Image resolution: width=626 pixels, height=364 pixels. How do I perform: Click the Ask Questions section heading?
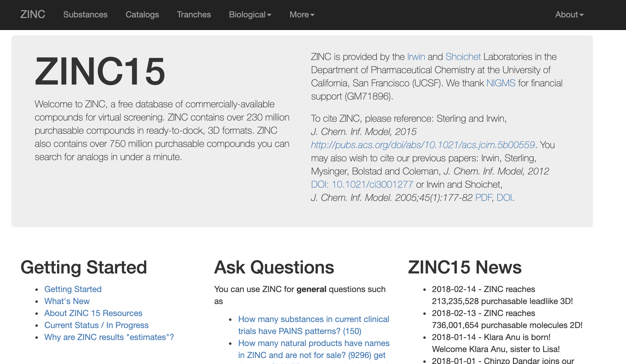[274, 267]
